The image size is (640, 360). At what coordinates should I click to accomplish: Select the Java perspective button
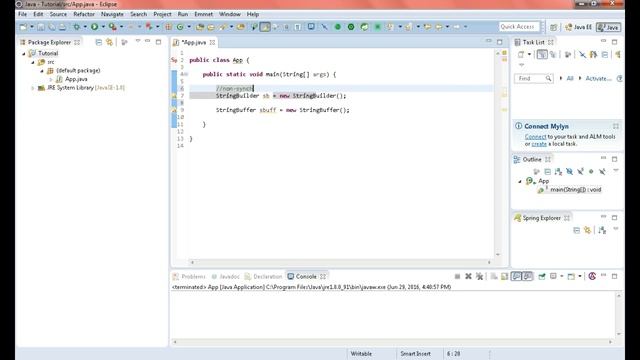tap(608, 27)
